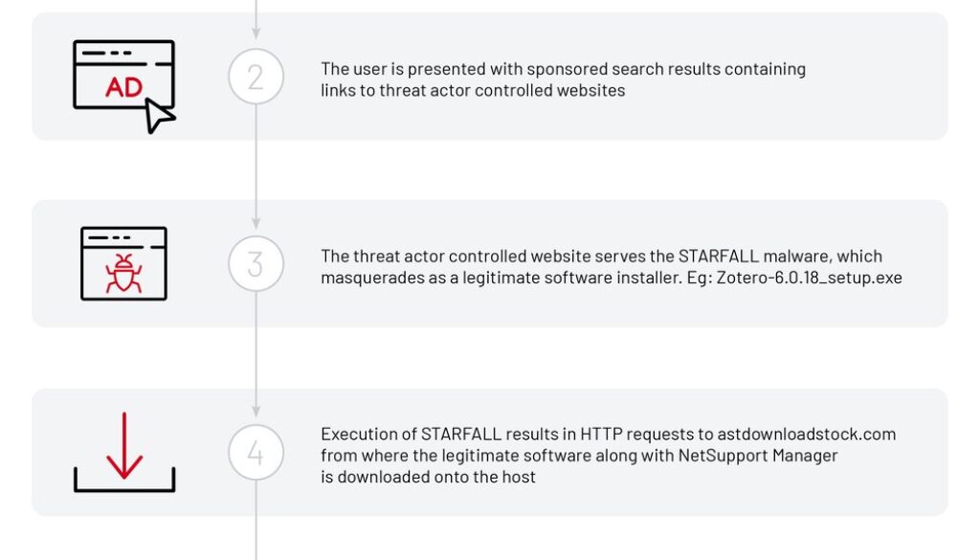Click the mouse cursor arrow on the AD icon
This screenshot has width=980, height=560.
pyautogui.click(x=160, y=116)
